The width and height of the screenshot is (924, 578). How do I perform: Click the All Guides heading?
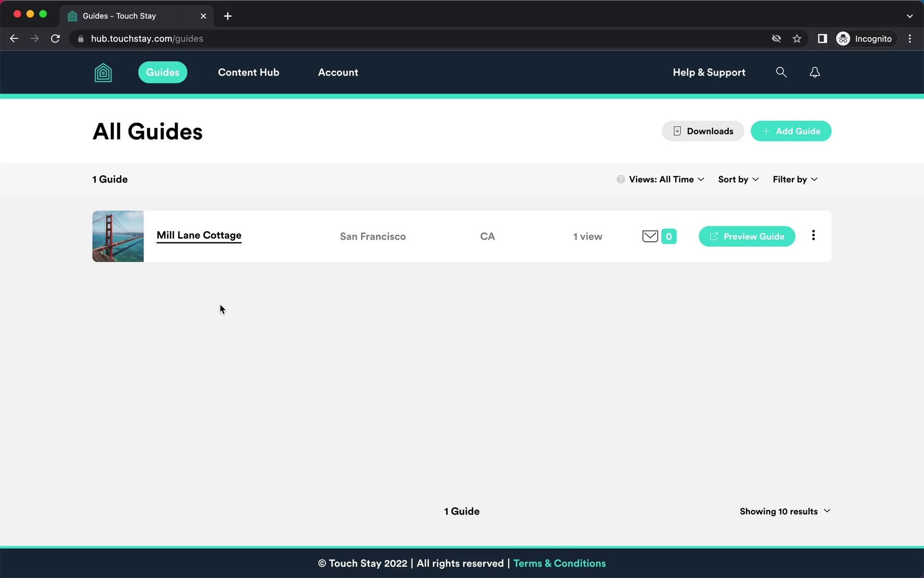click(147, 131)
